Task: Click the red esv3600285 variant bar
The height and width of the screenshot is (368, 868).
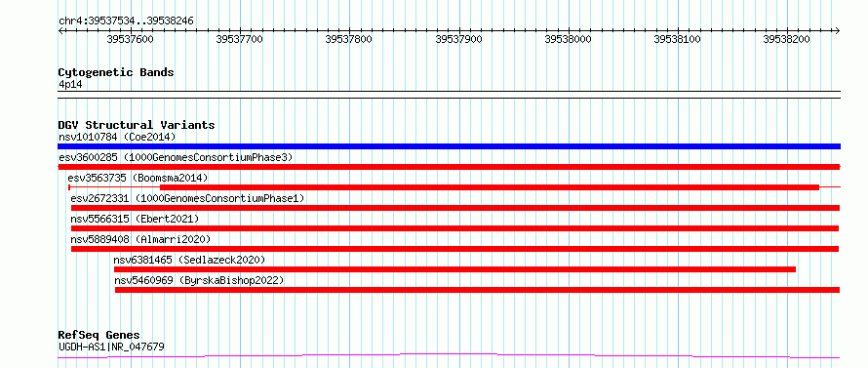Action: coord(449,167)
